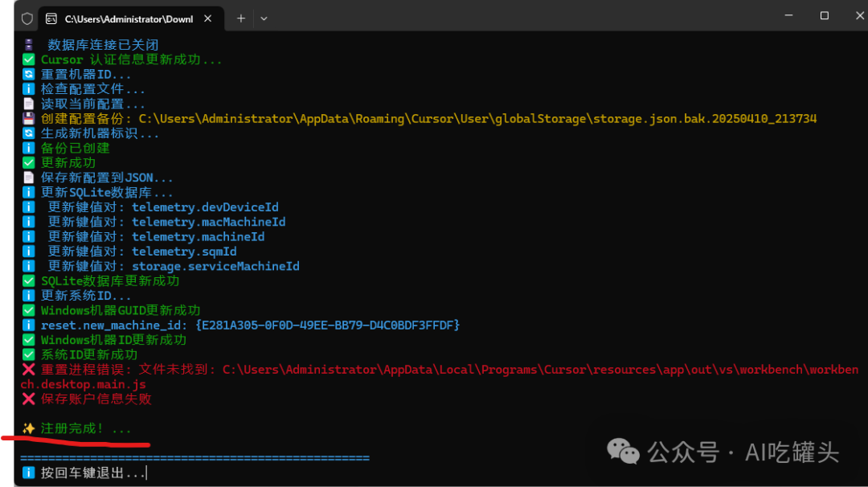
Task: Click the '系统ID更新成功' line
Action: click(89, 354)
